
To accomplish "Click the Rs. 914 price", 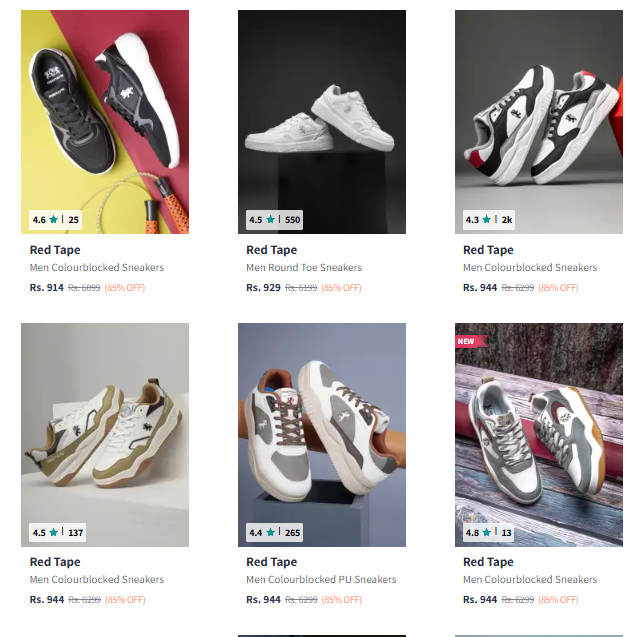I will coord(46,288).
